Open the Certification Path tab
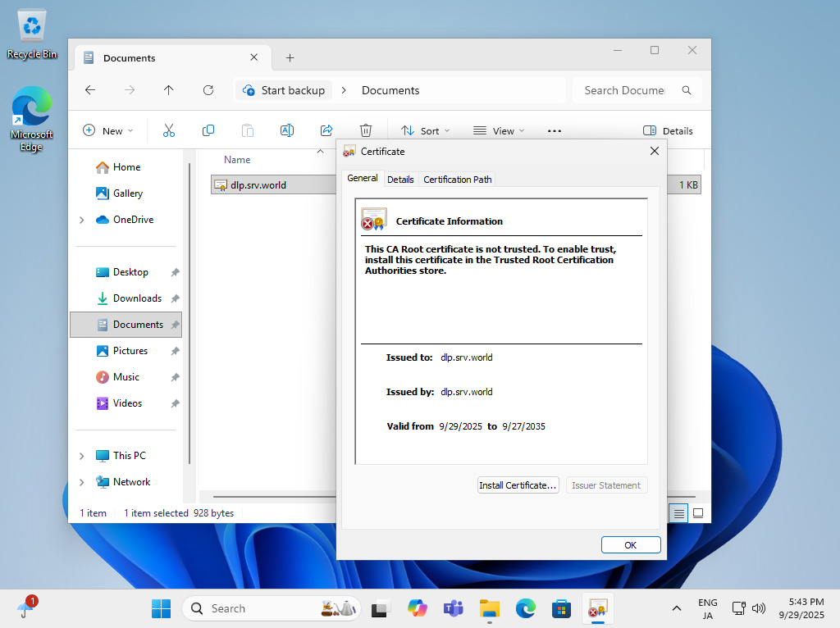The image size is (840, 628). (x=457, y=180)
